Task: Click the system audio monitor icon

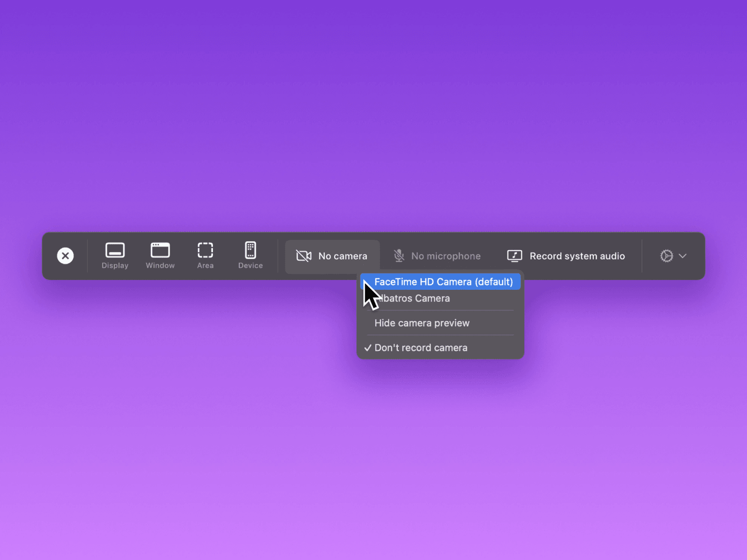Action: point(514,256)
